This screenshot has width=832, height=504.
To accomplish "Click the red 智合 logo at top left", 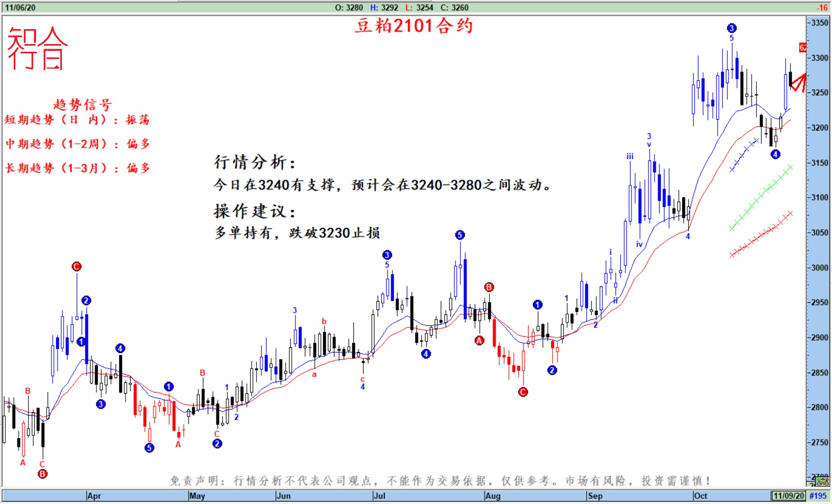I will click(x=37, y=49).
